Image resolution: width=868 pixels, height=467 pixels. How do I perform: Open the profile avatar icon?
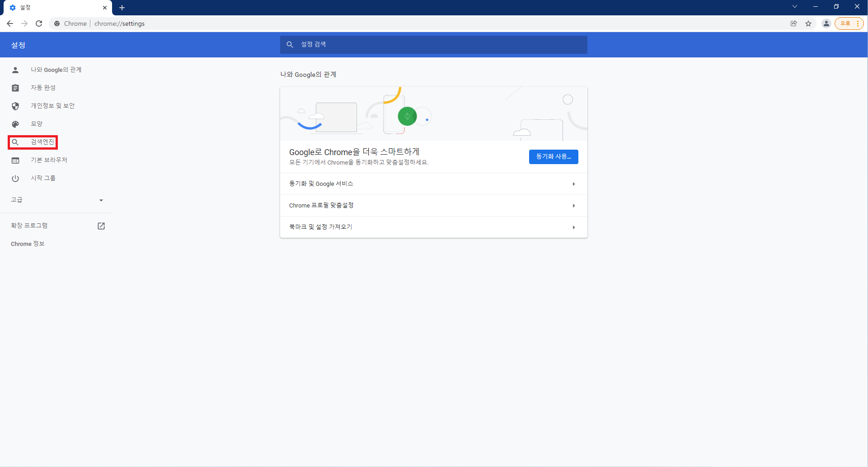(826, 24)
